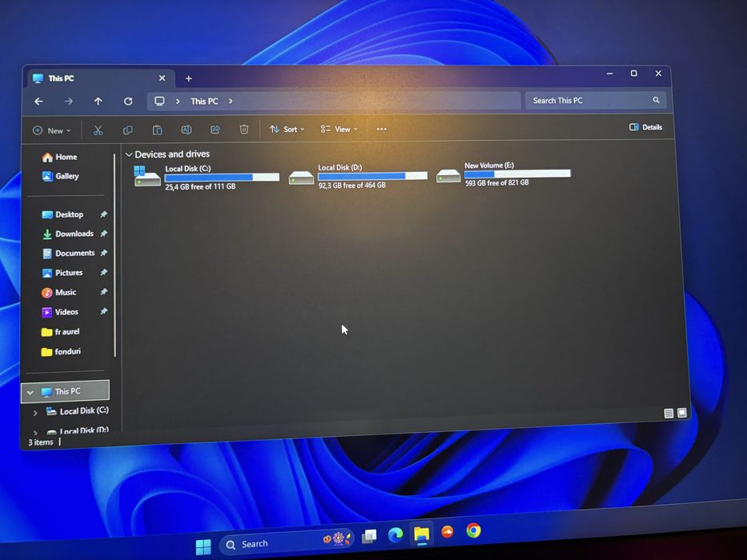Click chevron after This PC in address bar
Screen dimensions: 747x560
click(x=231, y=101)
